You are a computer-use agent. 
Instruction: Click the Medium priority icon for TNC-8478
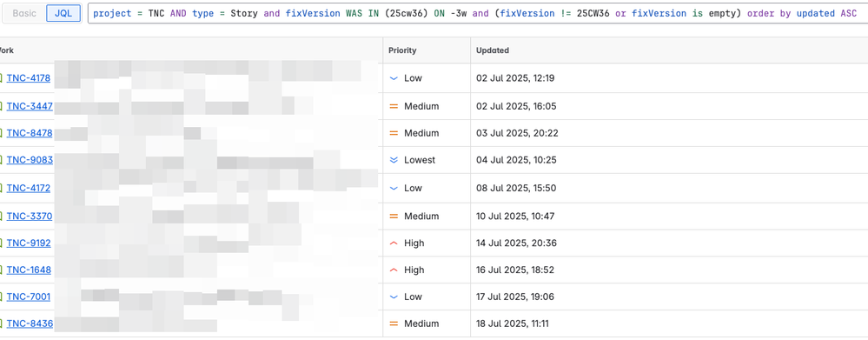point(394,133)
